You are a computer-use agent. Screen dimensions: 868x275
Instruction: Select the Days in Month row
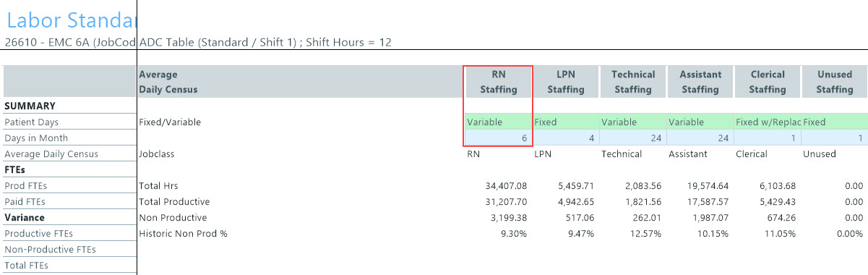point(69,138)
